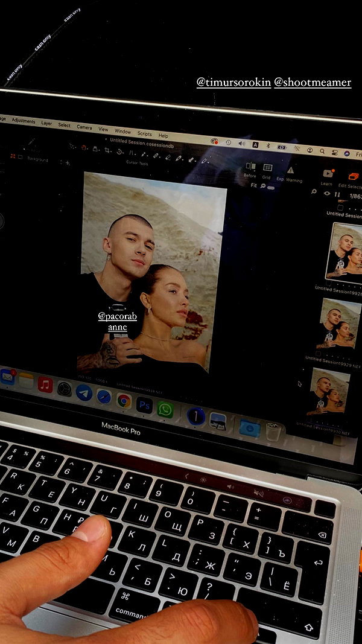This screenshot has width=362, height=644.
Task: Open the Help menu
Action: 163,136
